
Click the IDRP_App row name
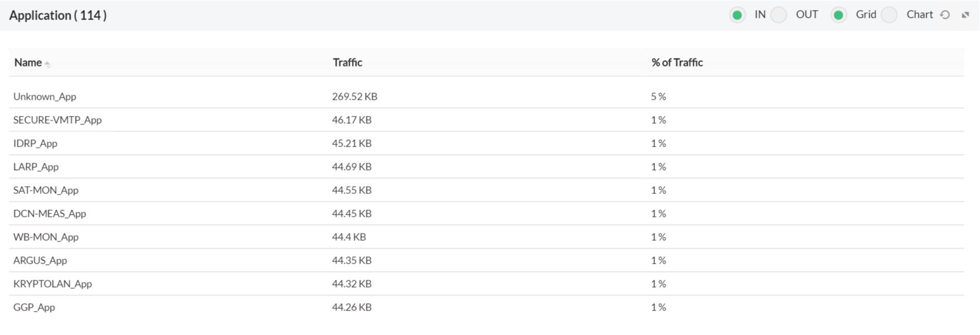35,143
